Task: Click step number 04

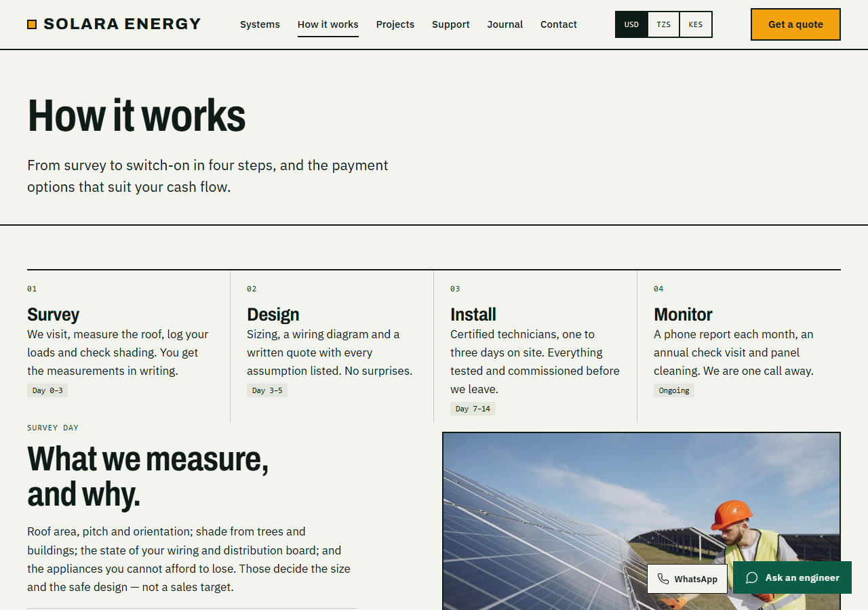Action: click(x=658, y=289)
